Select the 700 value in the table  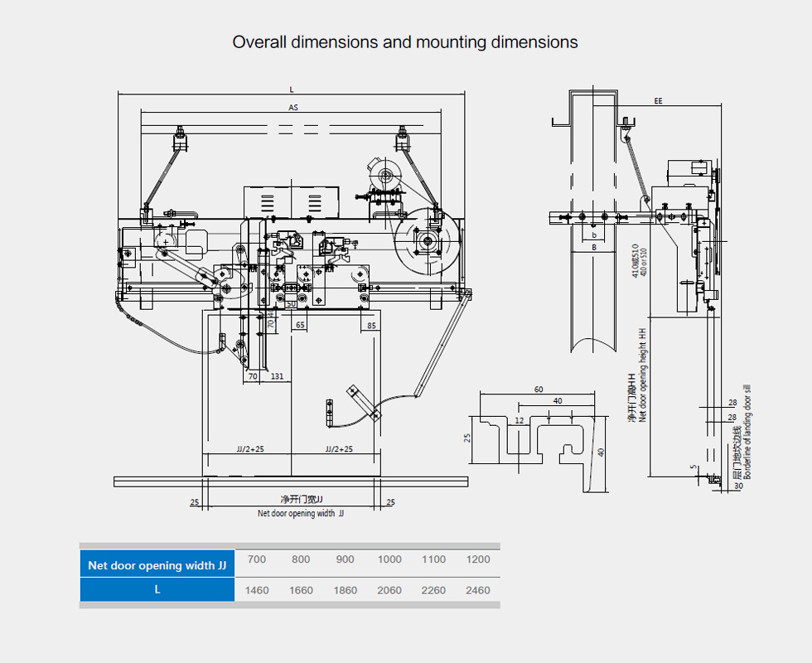(x=257, y=559)
